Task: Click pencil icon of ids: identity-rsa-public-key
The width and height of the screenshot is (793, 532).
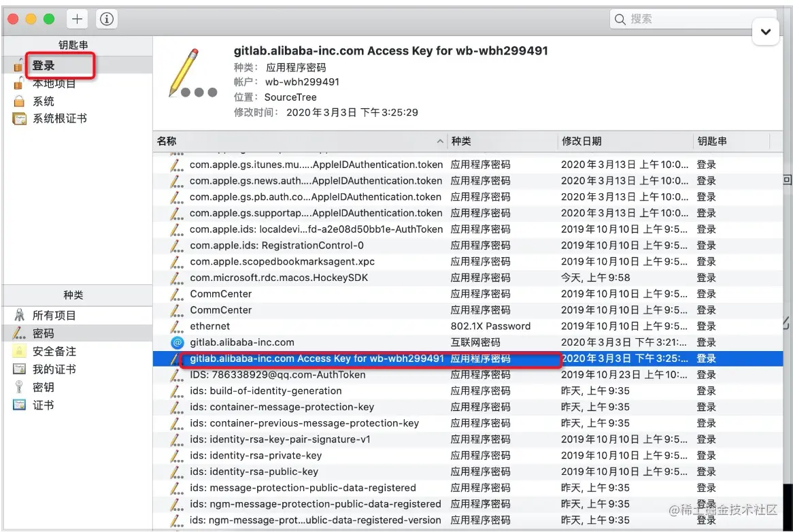Action: [177, 472]
